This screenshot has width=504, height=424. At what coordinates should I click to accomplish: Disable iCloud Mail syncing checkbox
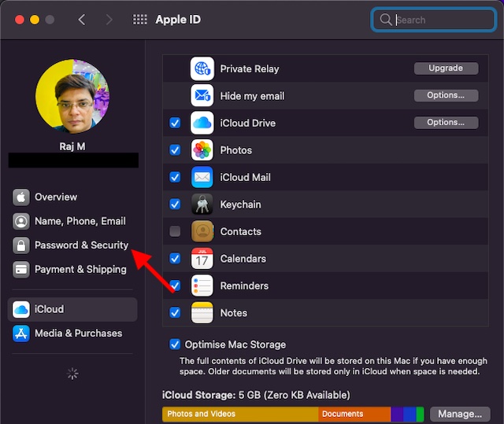click(175, 177)
